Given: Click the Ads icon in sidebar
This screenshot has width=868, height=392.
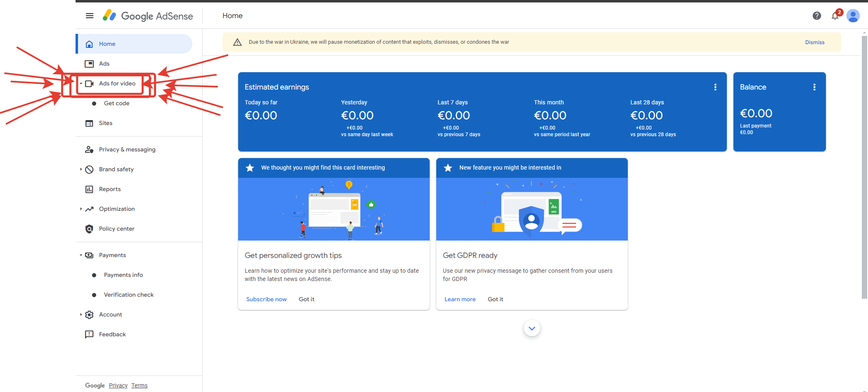Looking at the screenshot, I should click(89, 64).
